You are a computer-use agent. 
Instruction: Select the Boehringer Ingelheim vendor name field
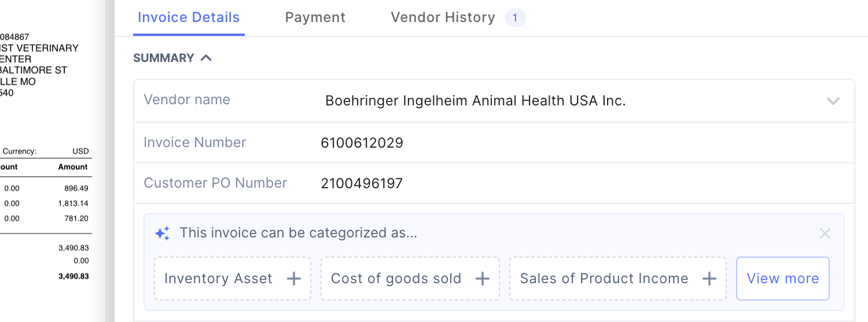[x=476, y=101]
